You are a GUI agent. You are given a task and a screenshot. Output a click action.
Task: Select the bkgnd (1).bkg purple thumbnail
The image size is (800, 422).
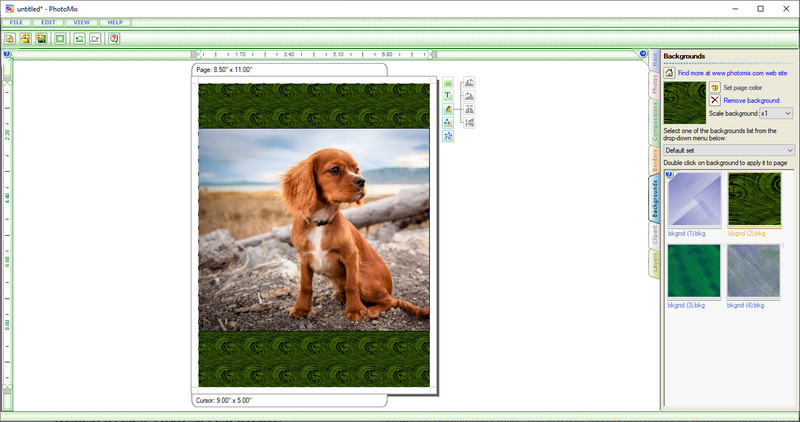tap(693, 198)
